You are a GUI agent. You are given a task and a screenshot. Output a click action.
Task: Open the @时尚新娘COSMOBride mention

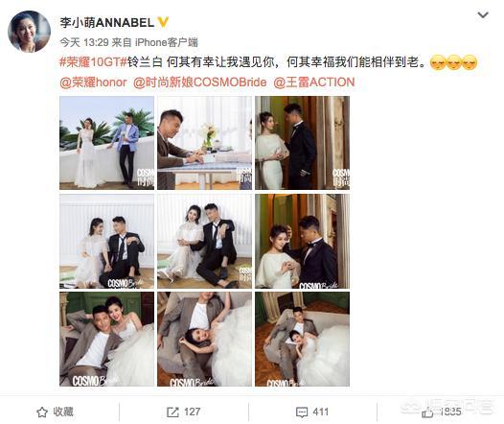199,82
